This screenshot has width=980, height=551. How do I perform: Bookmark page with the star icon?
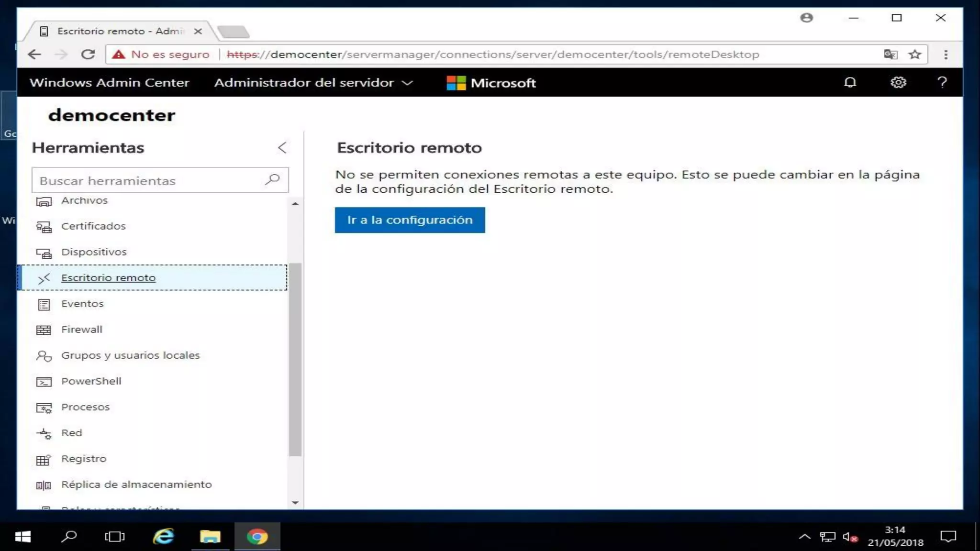915,55
